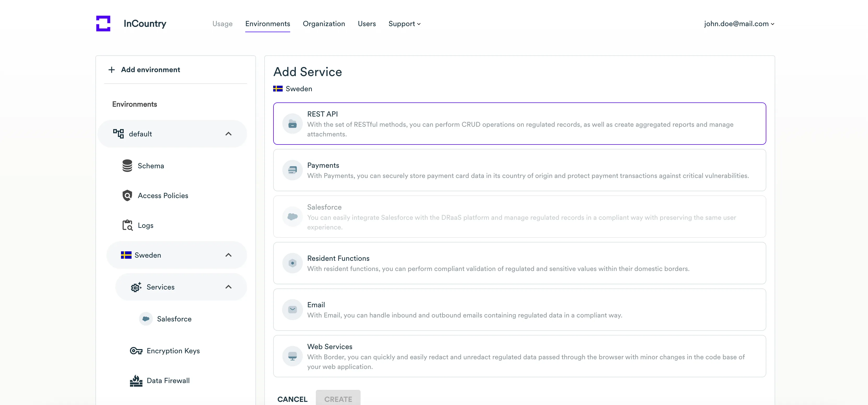This screenshot has height=405, width=868.
Task: Click the Services gear icon
Action: (136, 287)
